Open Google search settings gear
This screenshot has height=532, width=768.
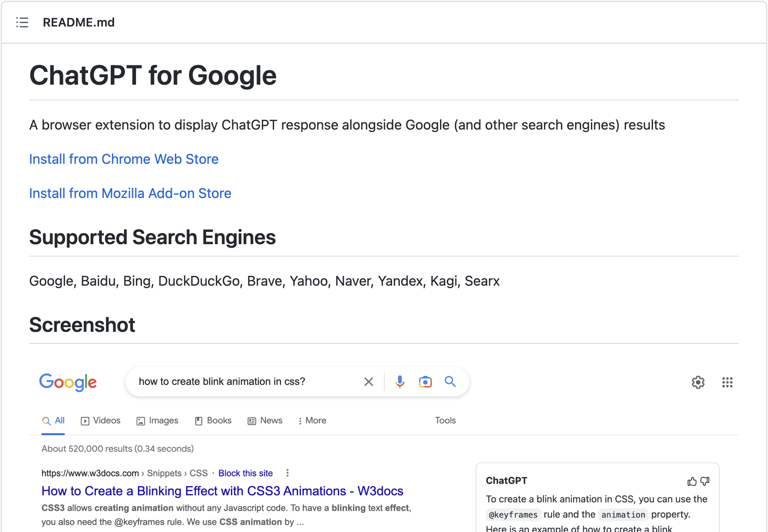pos(698,382)
